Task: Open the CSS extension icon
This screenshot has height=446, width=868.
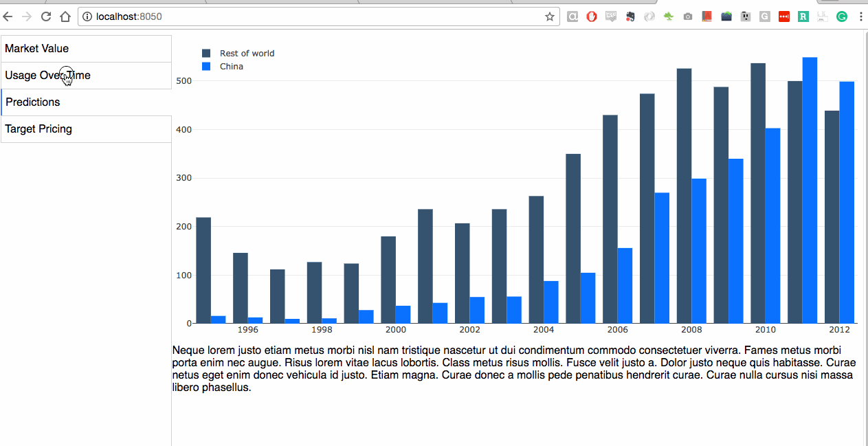Action: pyautogui.click(x=611, y=16)
